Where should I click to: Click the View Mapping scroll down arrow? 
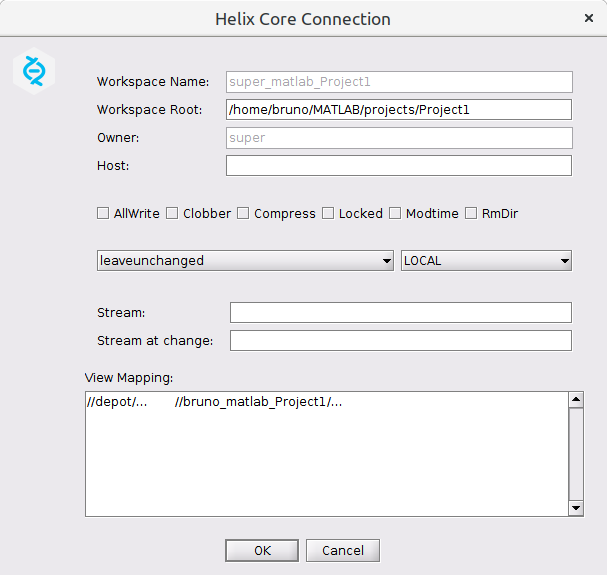point(576,508)
